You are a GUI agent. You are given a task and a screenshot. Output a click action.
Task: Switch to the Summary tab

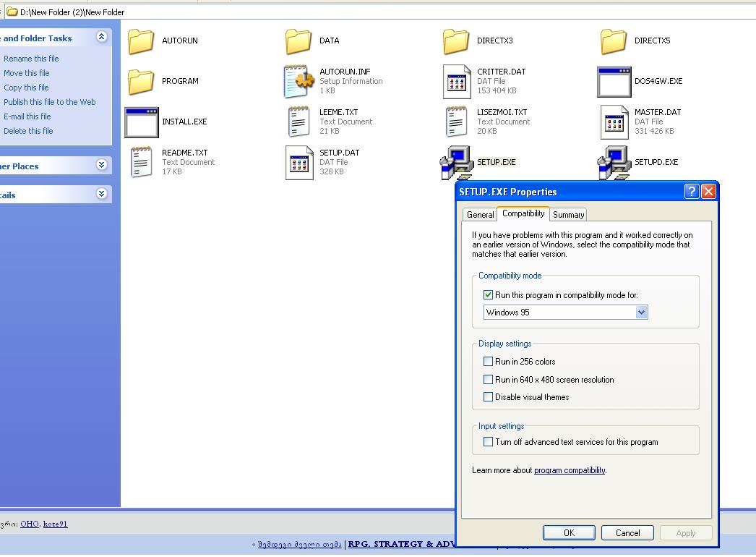pos(569,215)
